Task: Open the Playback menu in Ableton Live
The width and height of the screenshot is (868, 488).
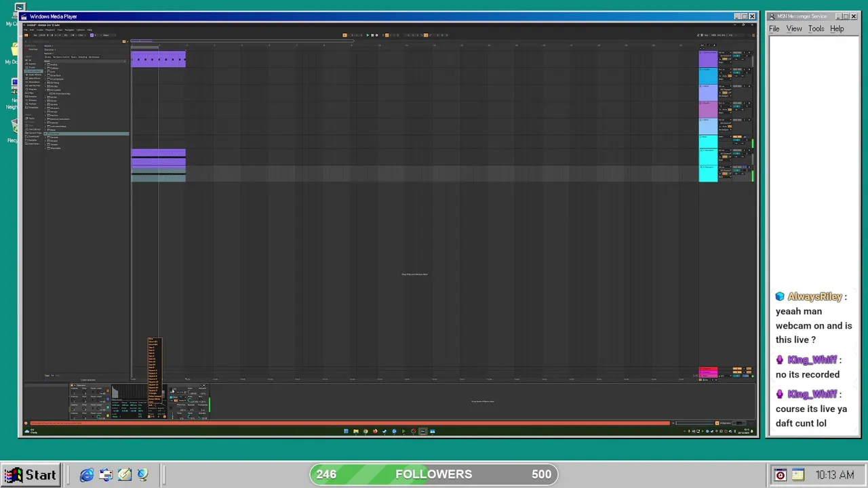Action: click(x=50, y=30)
